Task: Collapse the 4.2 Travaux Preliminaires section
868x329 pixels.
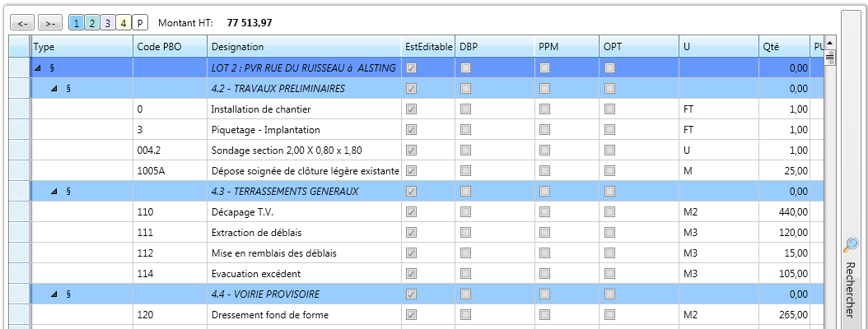Action: pyautogui.click(x=54, y=88)
